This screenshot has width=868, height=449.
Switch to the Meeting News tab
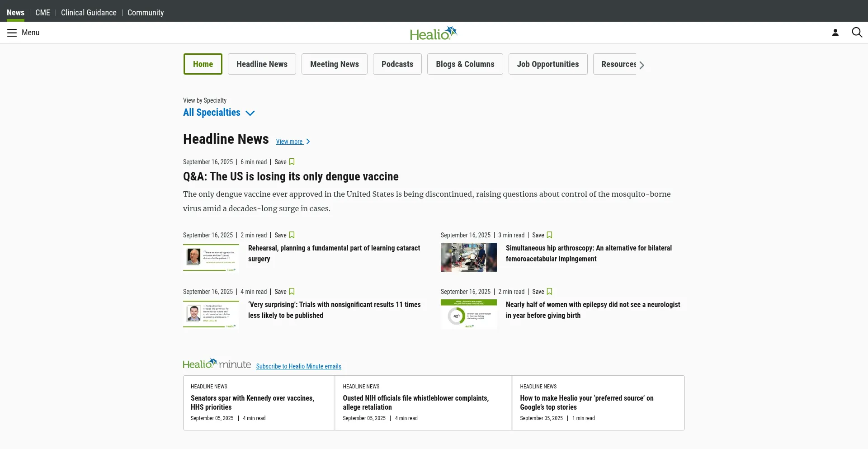tap(335, 64)
